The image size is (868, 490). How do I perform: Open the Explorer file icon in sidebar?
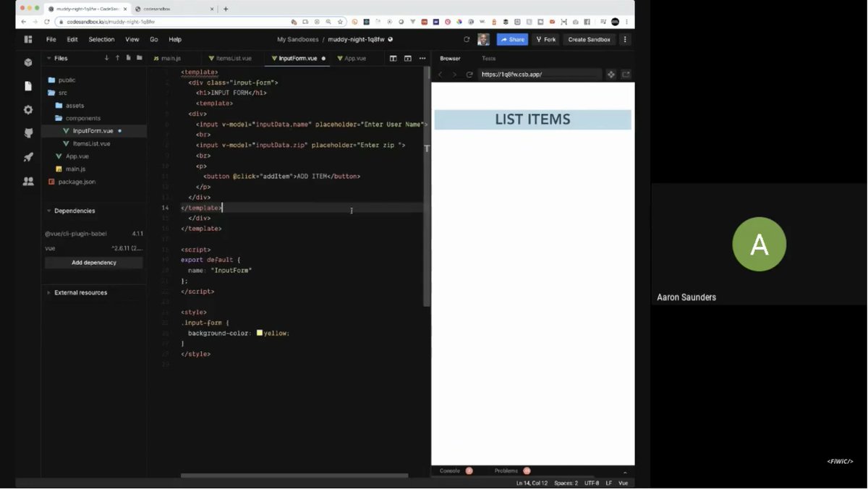pyautogui.click(x=28, y=86)
